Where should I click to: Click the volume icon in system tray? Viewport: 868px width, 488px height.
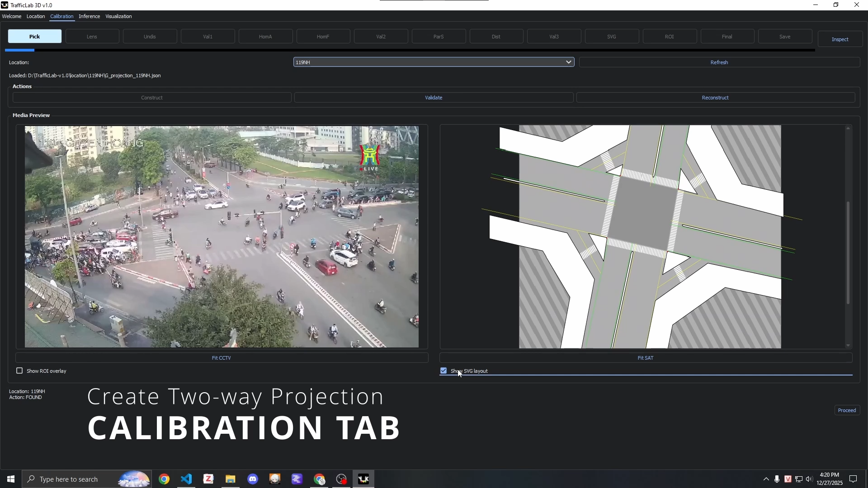tap(809, 480)
